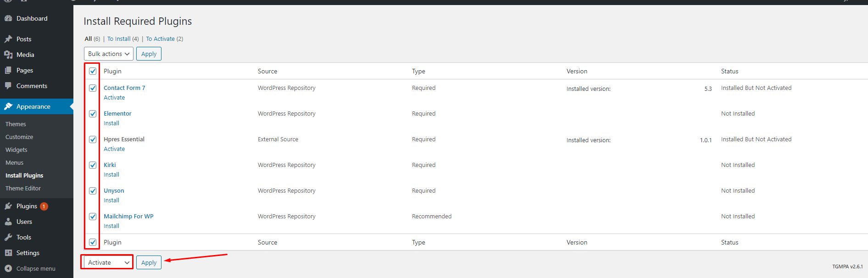Image resolution: width=868 pixels, height=278 pixels.
Task: Uncheck the Unyson row checkbox
Action: pos(93,191)
